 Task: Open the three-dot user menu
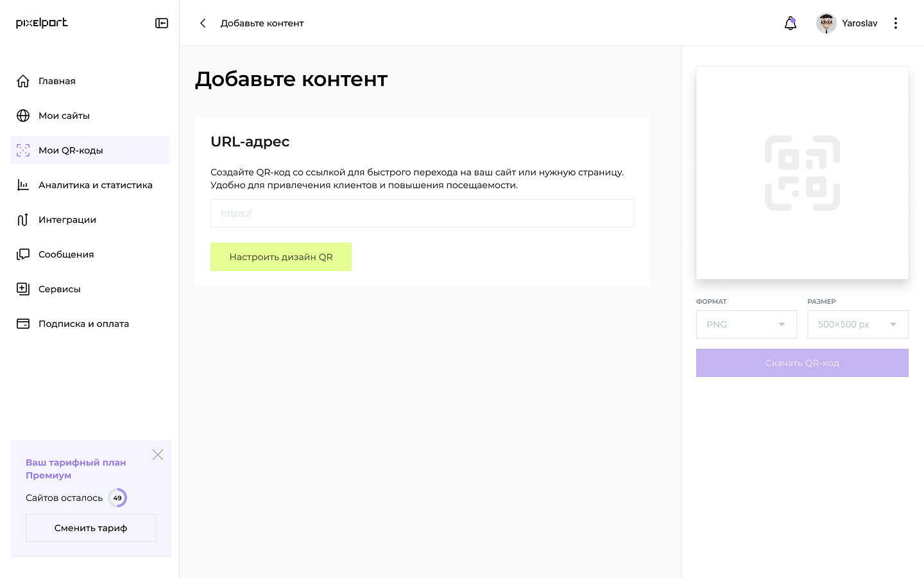pos(896,23)
